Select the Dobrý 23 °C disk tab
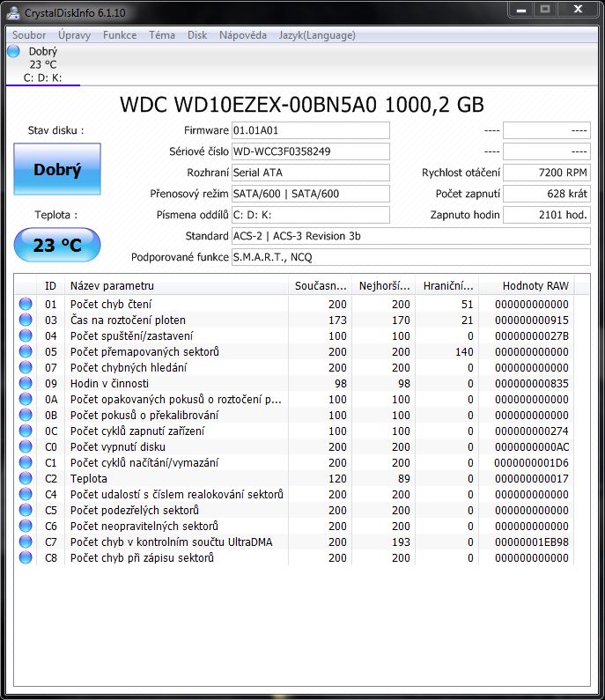The image size is (605, 700). click(x=43, y=65)
